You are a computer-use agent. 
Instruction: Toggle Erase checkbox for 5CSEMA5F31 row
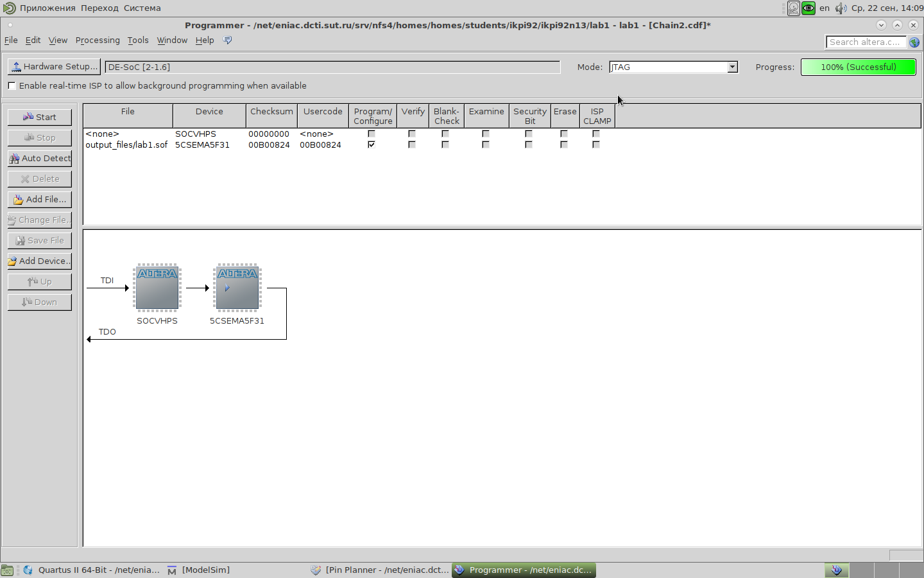tap(564, 144)
